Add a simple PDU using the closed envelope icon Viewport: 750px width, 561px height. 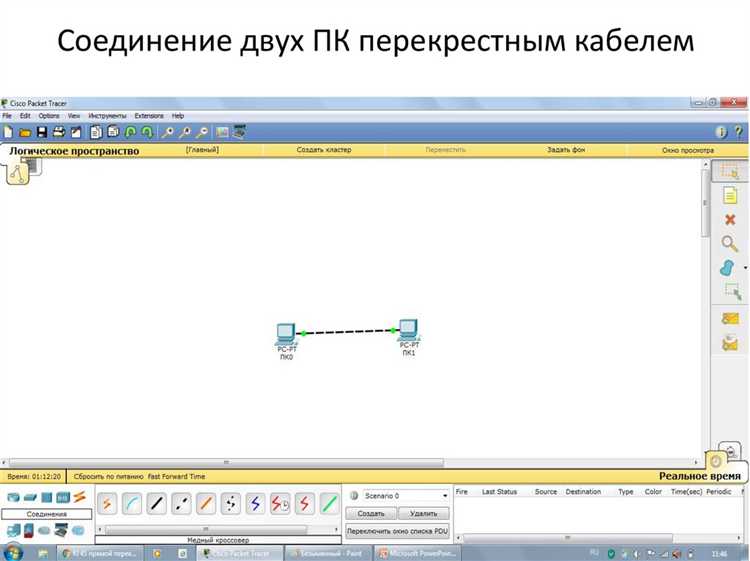point(730,318)
